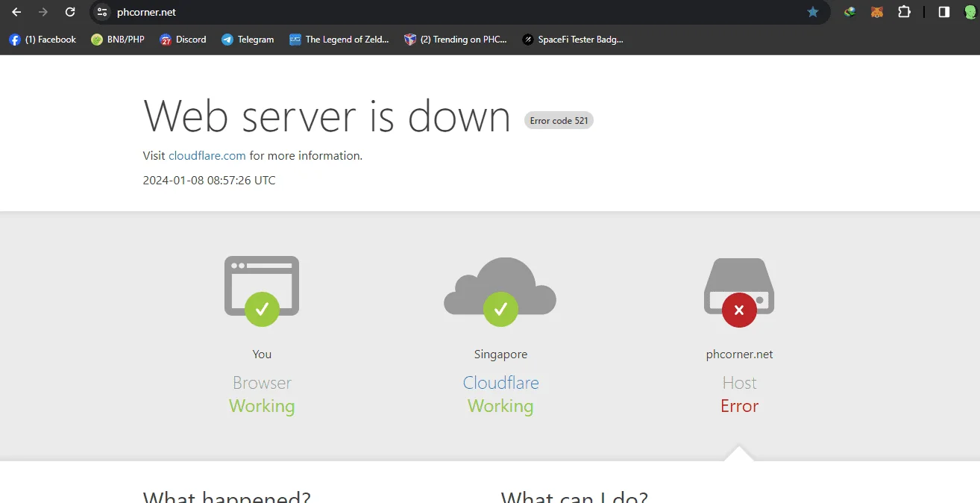
Task: Click 'Working' status under Browser
Action: pyautogui.click(x=262, y=406)
